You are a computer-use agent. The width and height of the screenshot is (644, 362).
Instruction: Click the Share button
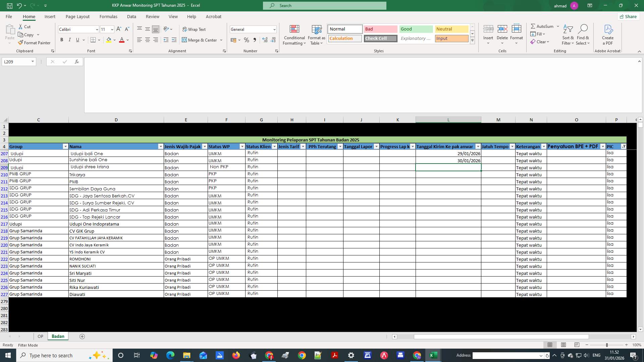(628, 16)
